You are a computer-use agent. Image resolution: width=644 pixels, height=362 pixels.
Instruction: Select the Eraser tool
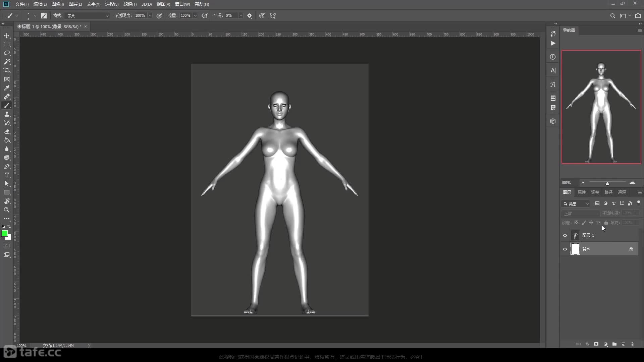pyautogui.click(x=7, y=131)
